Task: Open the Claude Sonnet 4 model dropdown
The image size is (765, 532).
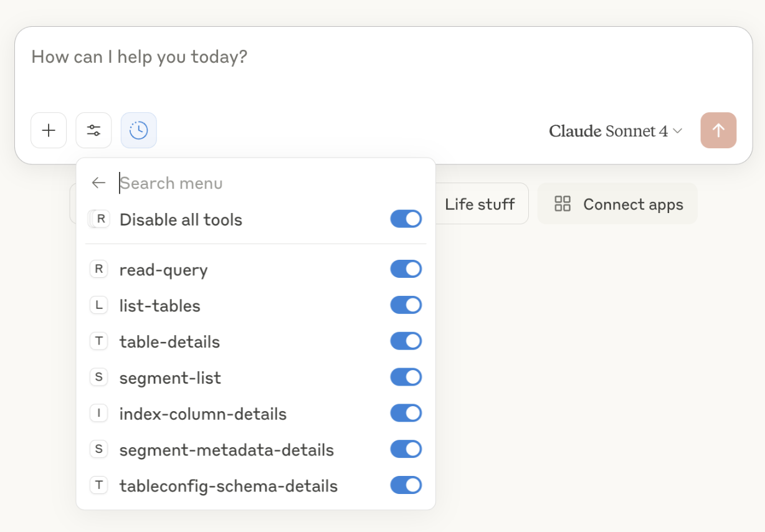Action: (615, 131)
